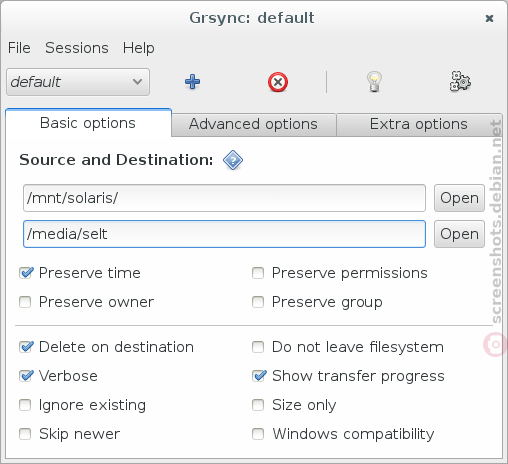
Task: Switch to the Basic options tab
Action: (88, 123)
